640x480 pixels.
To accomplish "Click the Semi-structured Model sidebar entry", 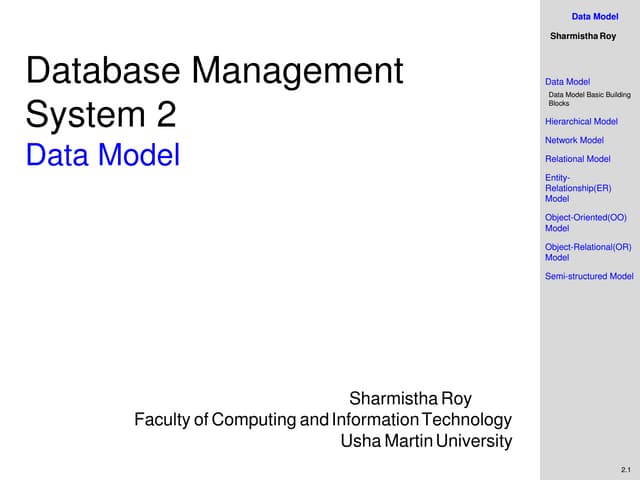I will pos(589,276).
